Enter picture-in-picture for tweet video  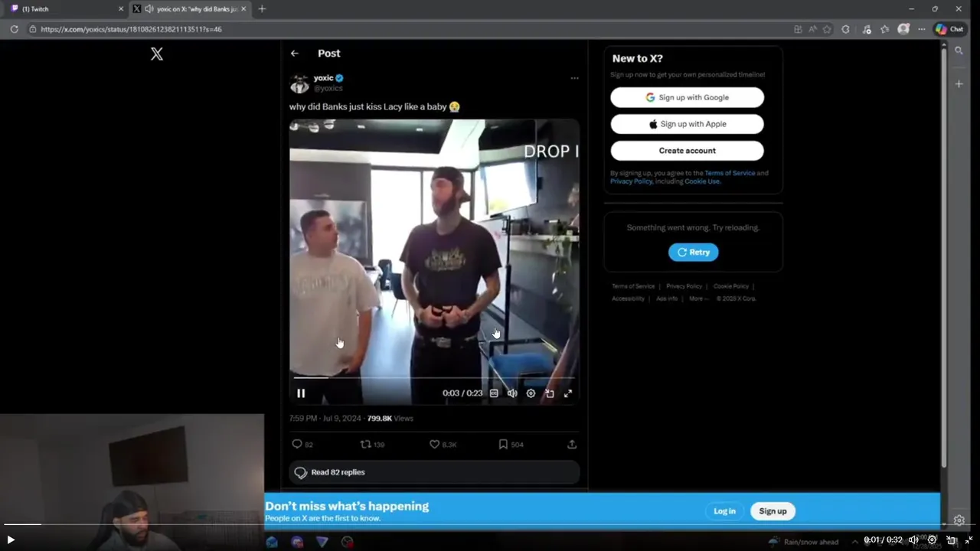tap(549, 393)
